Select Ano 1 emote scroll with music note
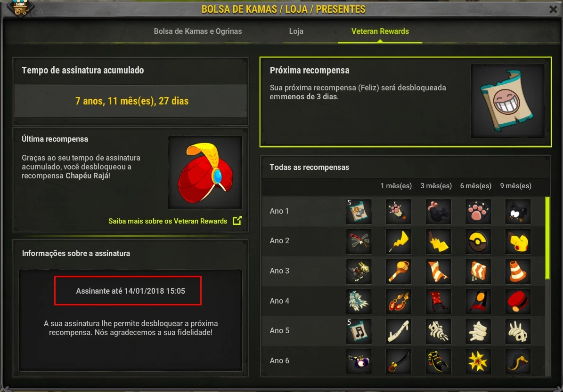Image resolution: width=563 pixels, height=392 pixels. tap(359, 212)
